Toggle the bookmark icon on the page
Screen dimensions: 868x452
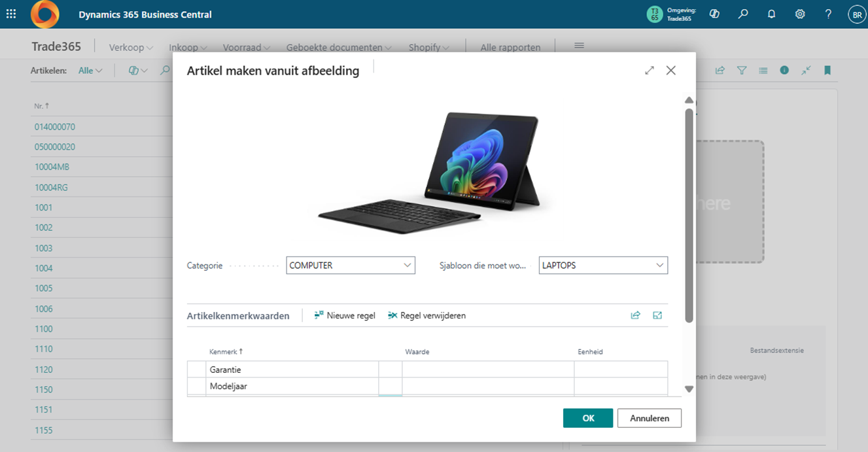click(827, 70)
